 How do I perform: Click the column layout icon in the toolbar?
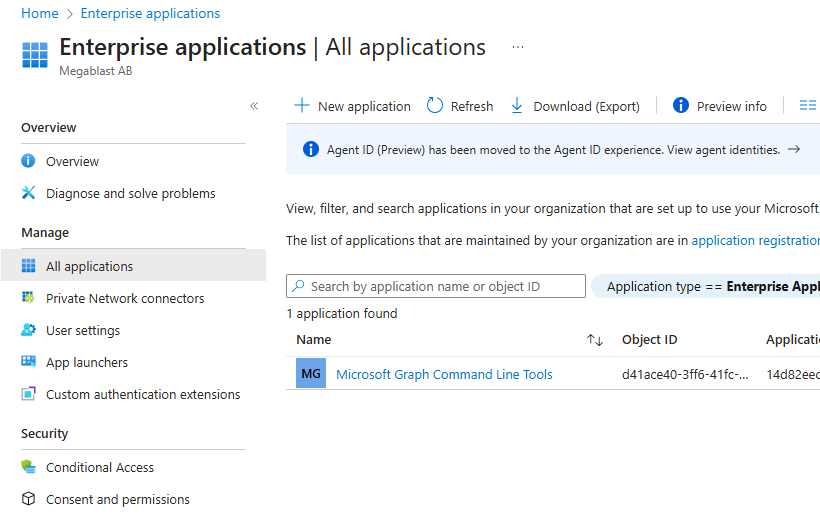point(808,106)
